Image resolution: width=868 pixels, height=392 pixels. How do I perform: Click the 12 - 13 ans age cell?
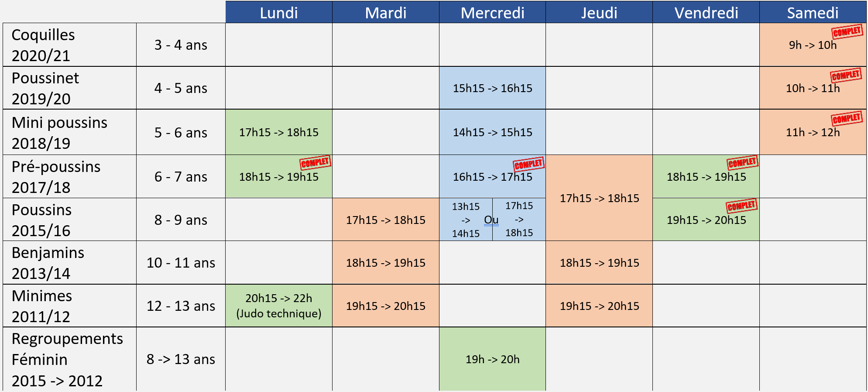(181, 306)
